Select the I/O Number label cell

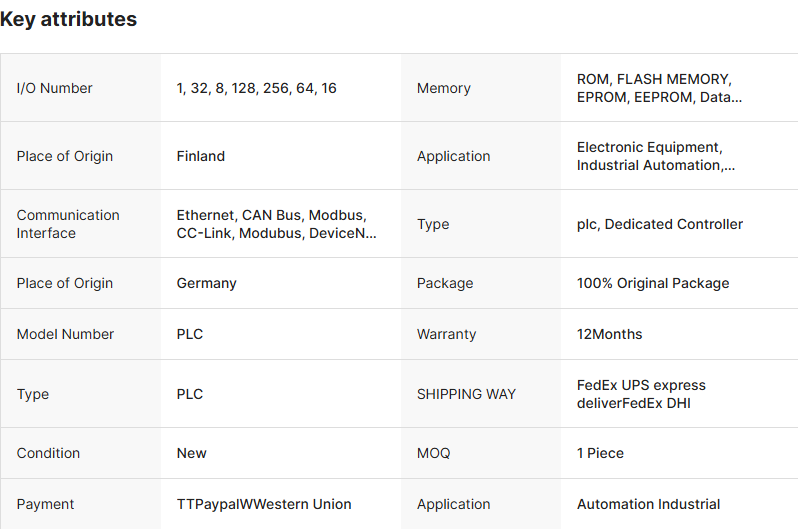point(55,88)
